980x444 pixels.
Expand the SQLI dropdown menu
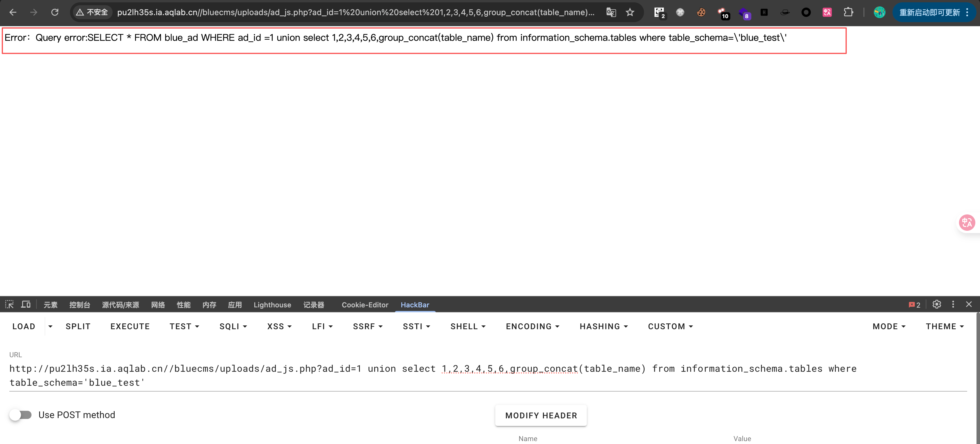233,327
